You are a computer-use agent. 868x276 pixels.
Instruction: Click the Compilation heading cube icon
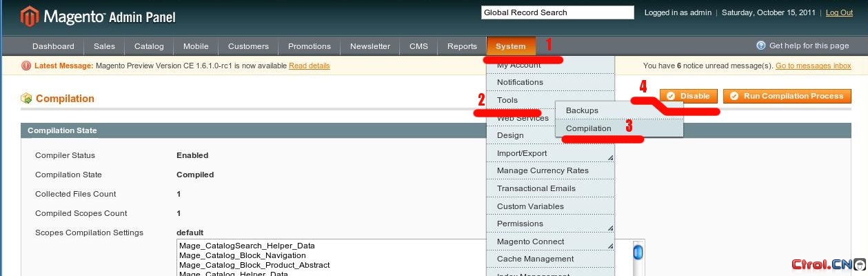26,99
